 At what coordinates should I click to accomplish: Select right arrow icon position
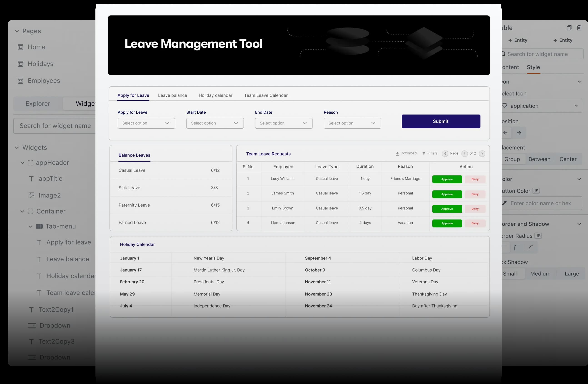pyautogui.click(x=519, y=133)
